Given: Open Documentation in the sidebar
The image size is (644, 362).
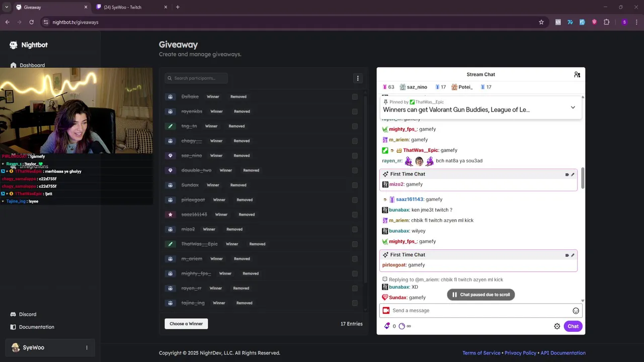Looking at the screenshot, I should coord(32,327).
